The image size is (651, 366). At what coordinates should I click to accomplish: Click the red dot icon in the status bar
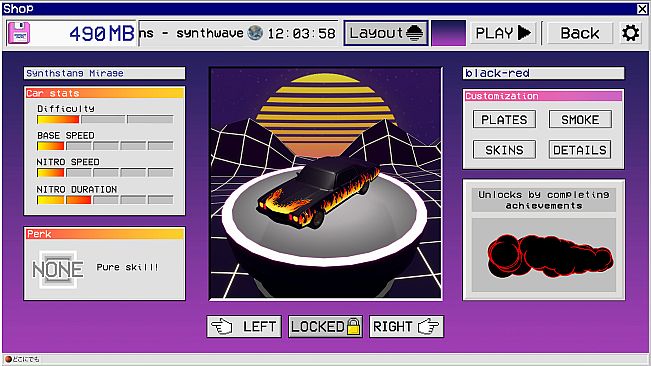8,359
